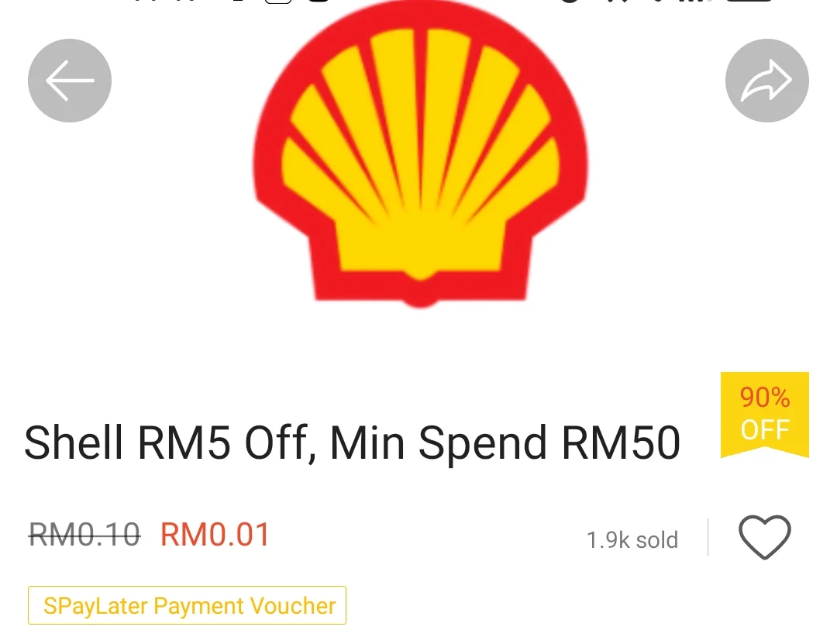Tap the RM5 Off portion of the title
Image resolution: width=837 pixels, height=644 pixels.
[223, 443]
